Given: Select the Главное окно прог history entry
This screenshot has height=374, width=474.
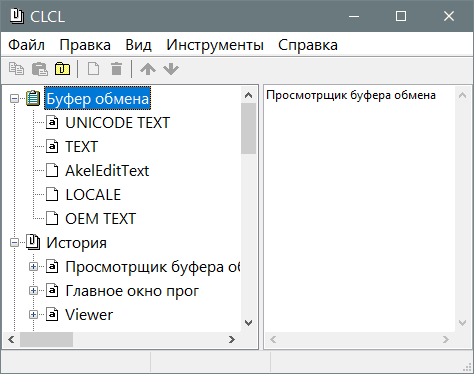Looking at the screenshot, I should [x=132, y=291].
